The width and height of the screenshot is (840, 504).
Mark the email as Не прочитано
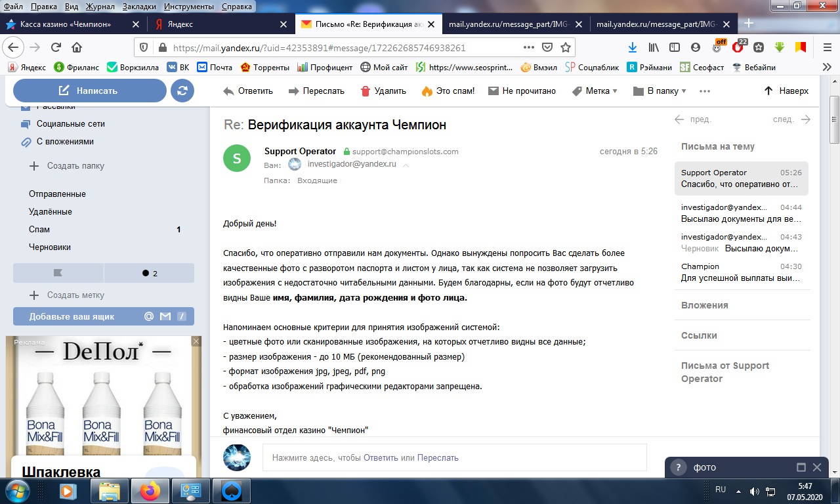[x=522, y=91]
